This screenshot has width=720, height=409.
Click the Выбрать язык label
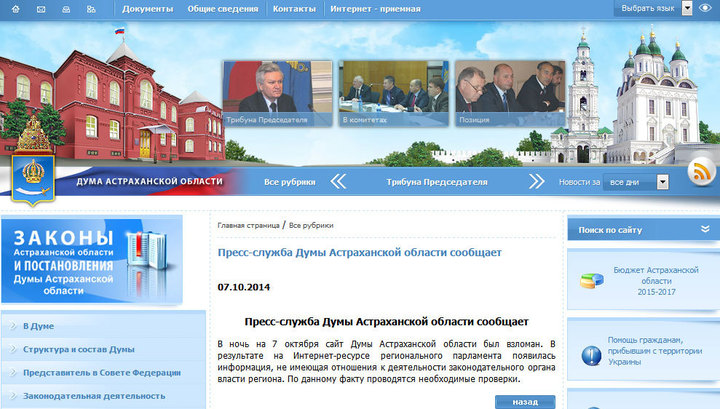pos(648,8)
